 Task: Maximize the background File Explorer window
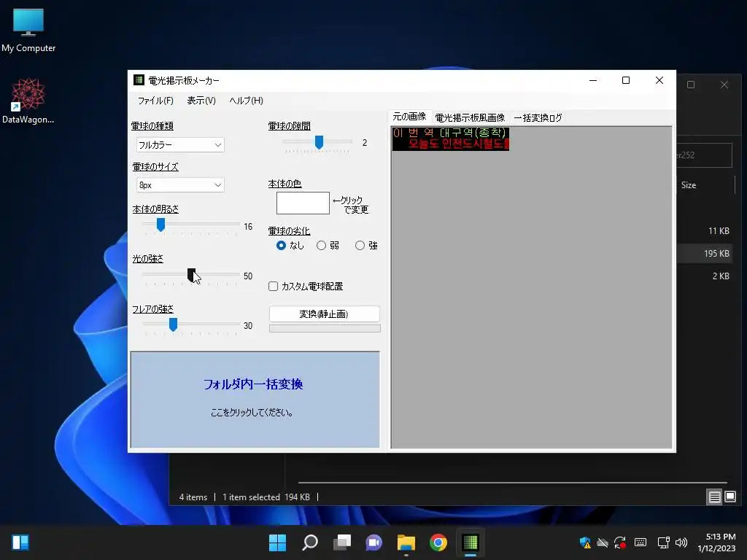[x=691, y=85]
